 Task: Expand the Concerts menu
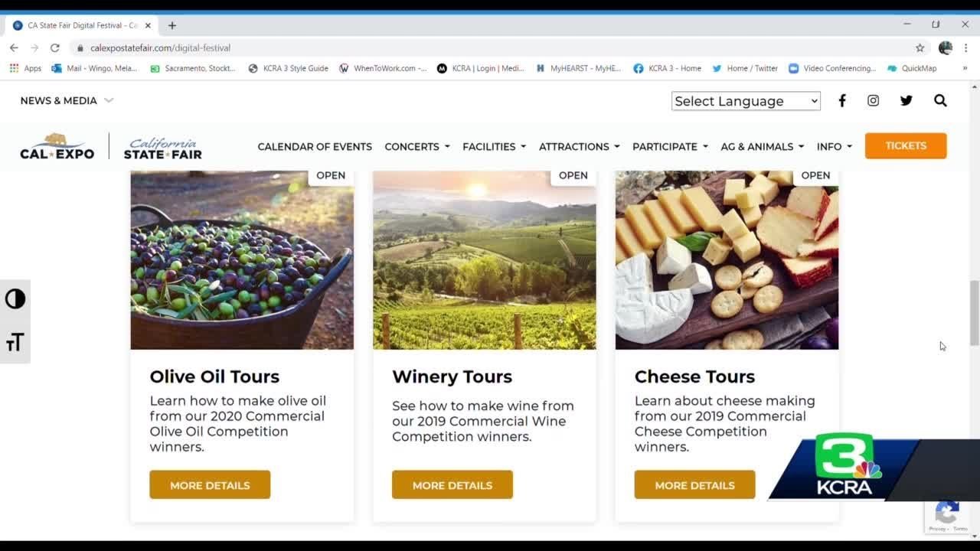[x=416, y=146]
